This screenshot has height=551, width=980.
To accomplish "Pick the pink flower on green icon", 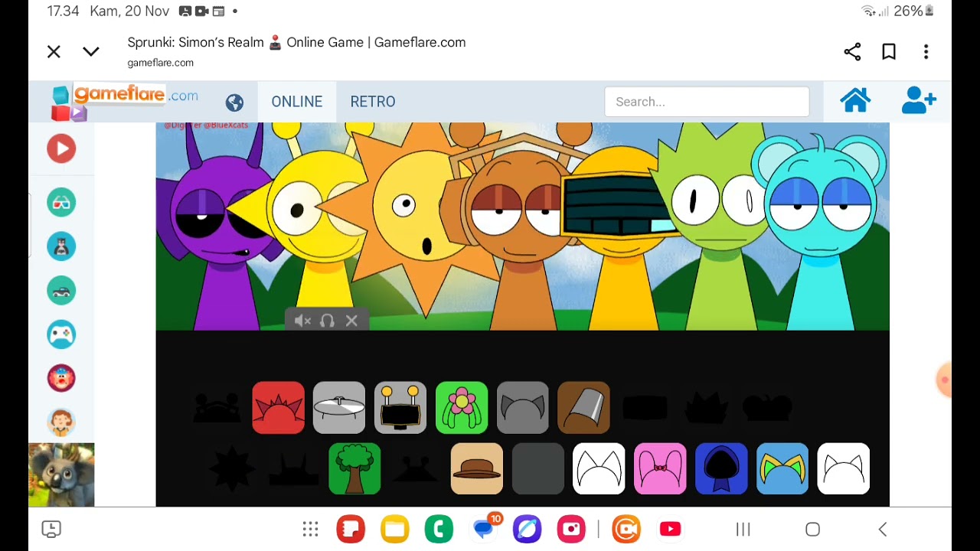I will click(462, 408).
